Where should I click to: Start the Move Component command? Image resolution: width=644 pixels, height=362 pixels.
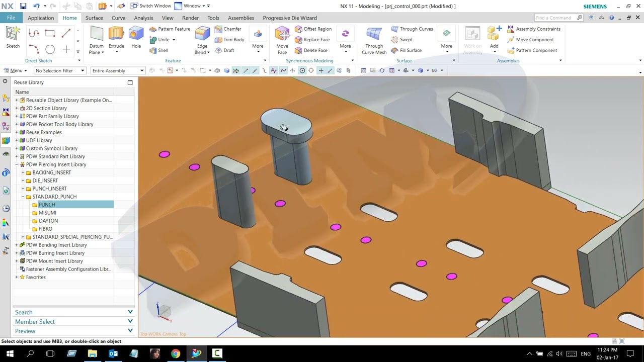pos(530,40)
